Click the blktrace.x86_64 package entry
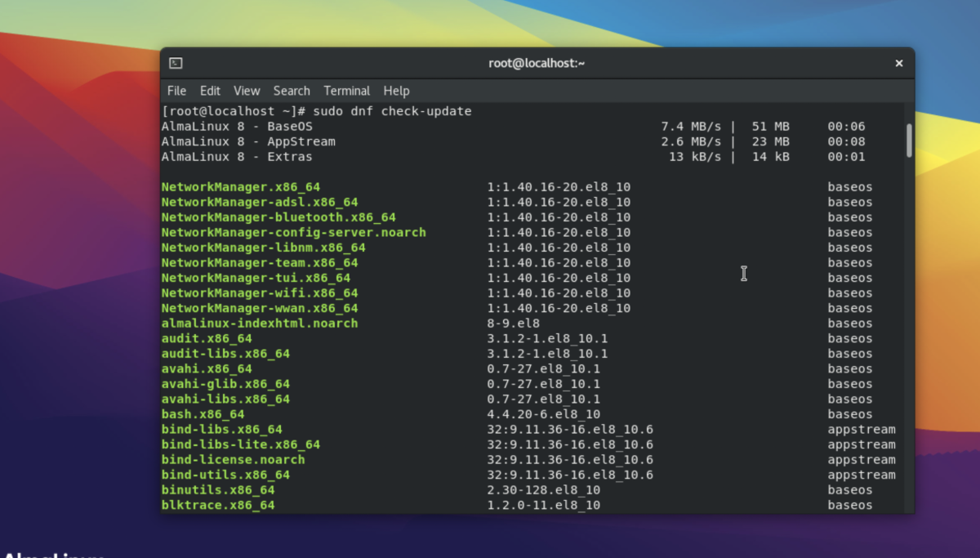The image size is (980, 558). tap(217, 506)
